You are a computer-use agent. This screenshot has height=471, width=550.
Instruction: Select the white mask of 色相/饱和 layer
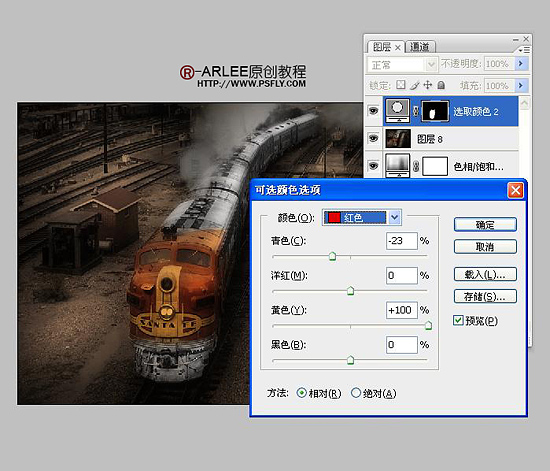pos(435,166)
